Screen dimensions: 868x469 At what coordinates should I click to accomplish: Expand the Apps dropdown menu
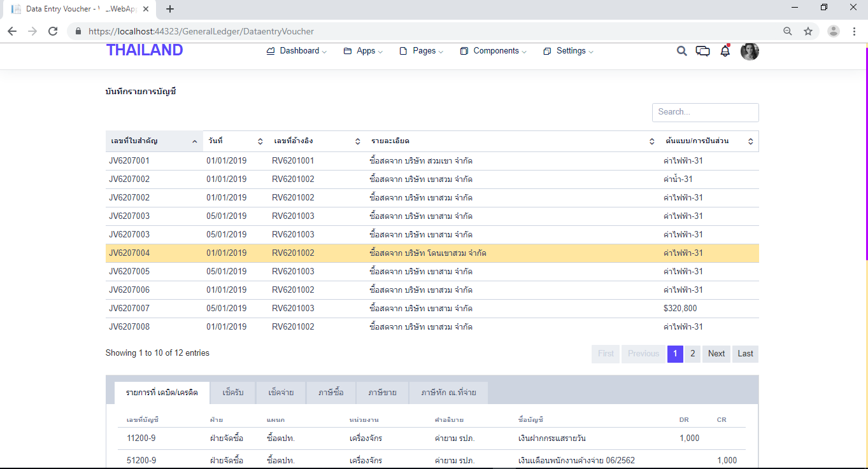point(364,51)
